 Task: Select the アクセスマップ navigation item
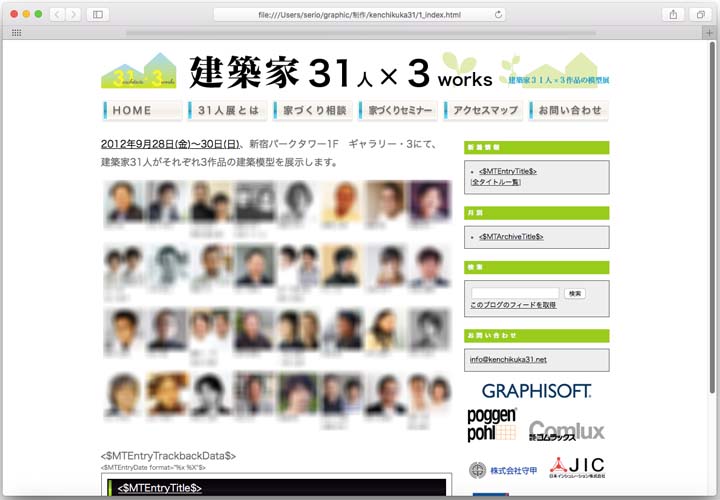point(484,111)
